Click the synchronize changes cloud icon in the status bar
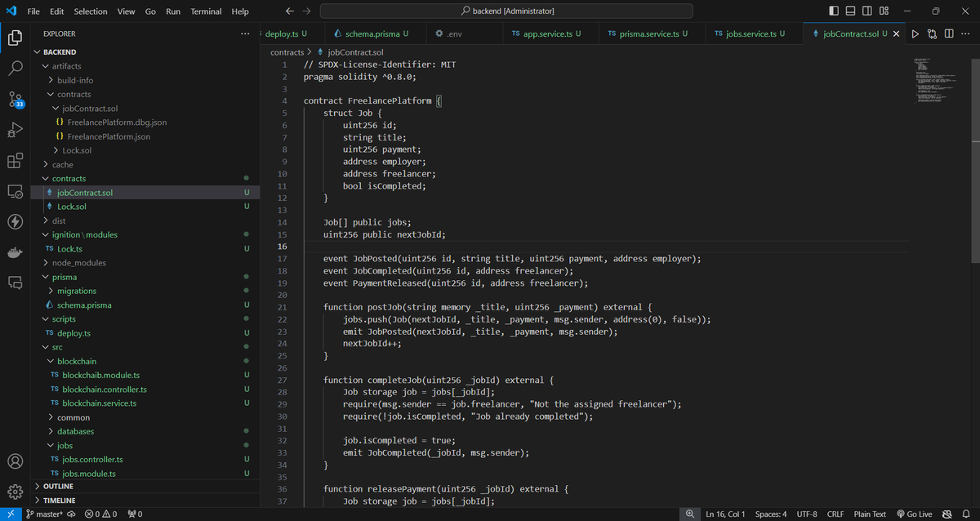This screenshot has width=980, height=521. click(71, 514)
